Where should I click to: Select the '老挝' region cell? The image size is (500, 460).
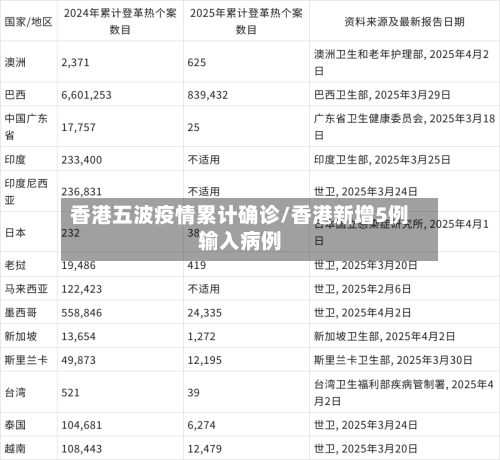tap(15, 265)
